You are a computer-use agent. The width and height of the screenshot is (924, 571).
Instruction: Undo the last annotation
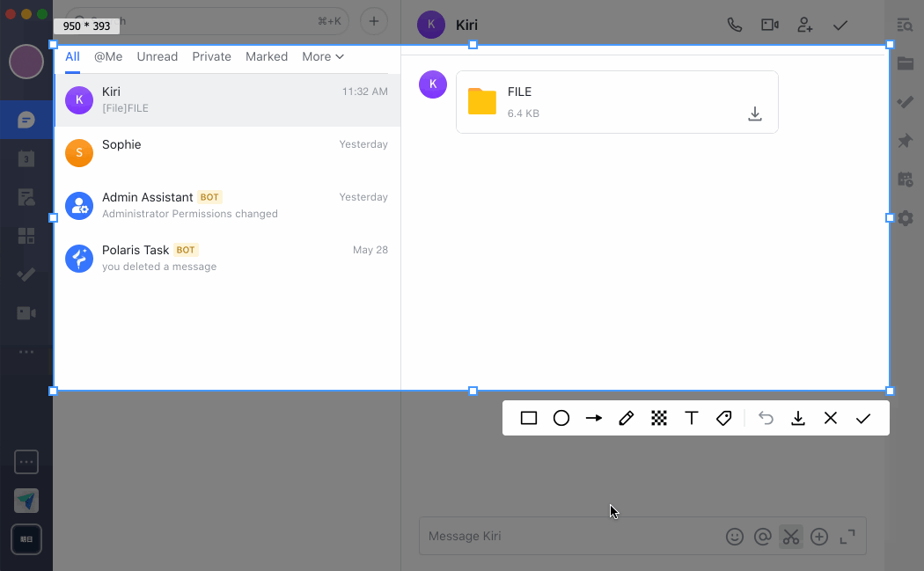[766, 419]
